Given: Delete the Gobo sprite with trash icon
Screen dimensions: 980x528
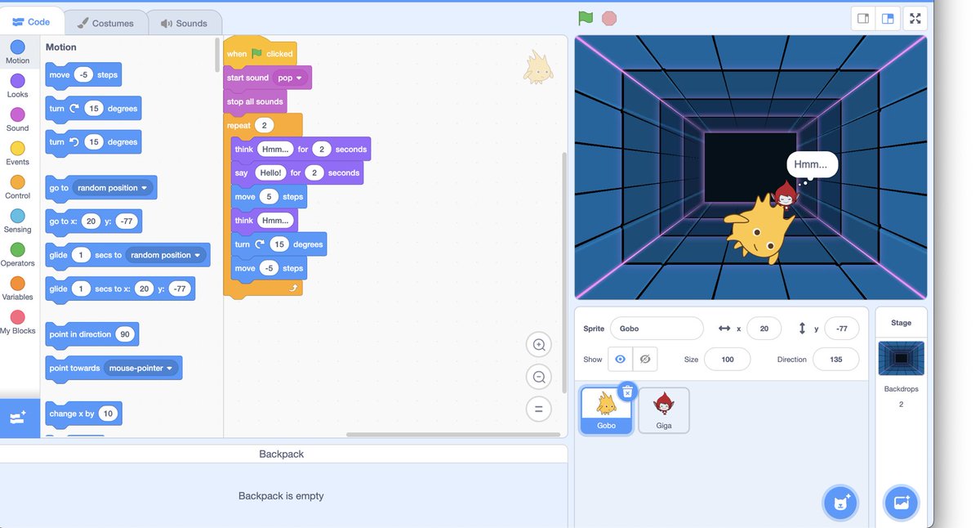Looking at the screenshot, I should click(x=627, y=392).
